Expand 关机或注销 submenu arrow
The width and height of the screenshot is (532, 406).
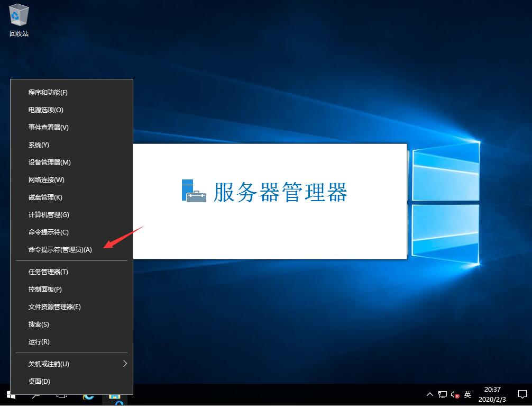[x=125, y=364]
